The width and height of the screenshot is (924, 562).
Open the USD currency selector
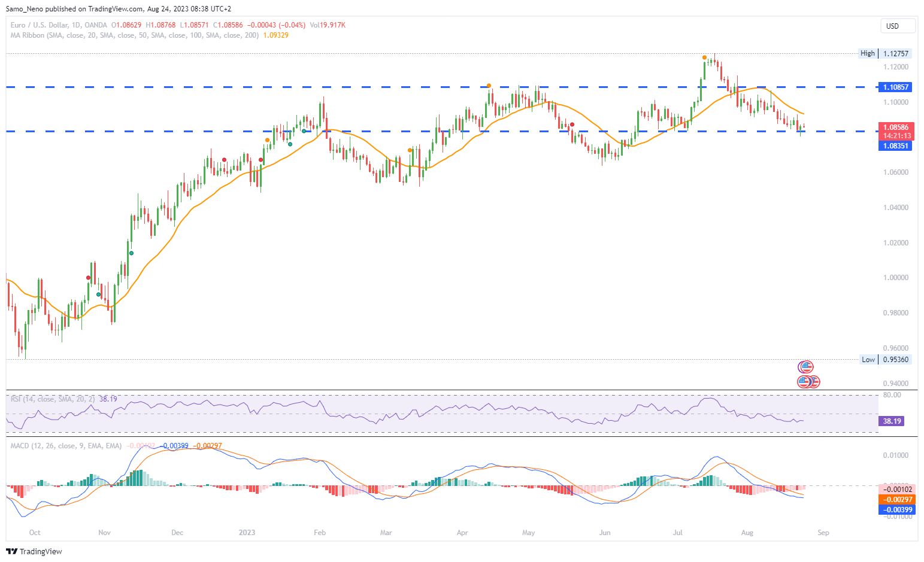(897, 26)
